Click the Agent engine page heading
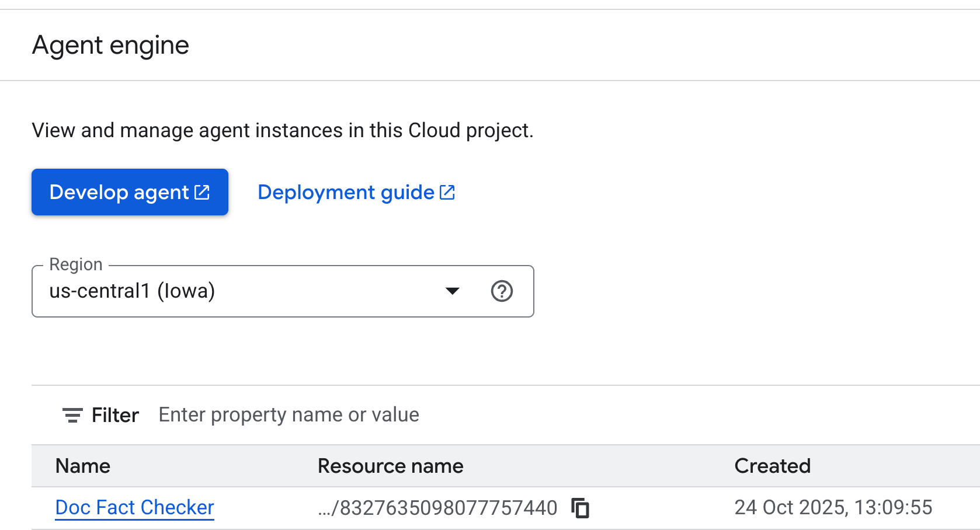Screen dimensions: 980x530 110,45
